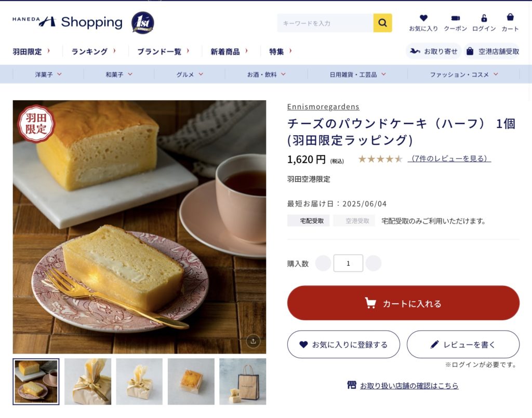Click the HANEDA Shopping logo
Viewport: 532px width, 418px height.
(x=67, y=22)
